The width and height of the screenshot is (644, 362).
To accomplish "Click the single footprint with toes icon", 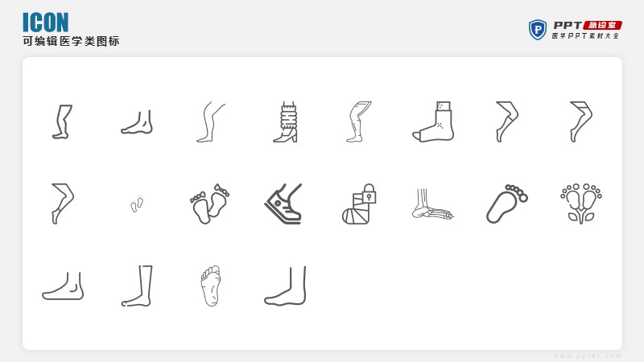I will click(507, 204).
